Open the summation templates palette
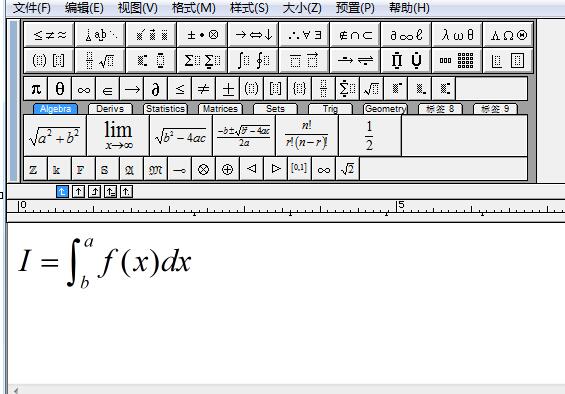The image size is (565, 394). click(203, 60)
